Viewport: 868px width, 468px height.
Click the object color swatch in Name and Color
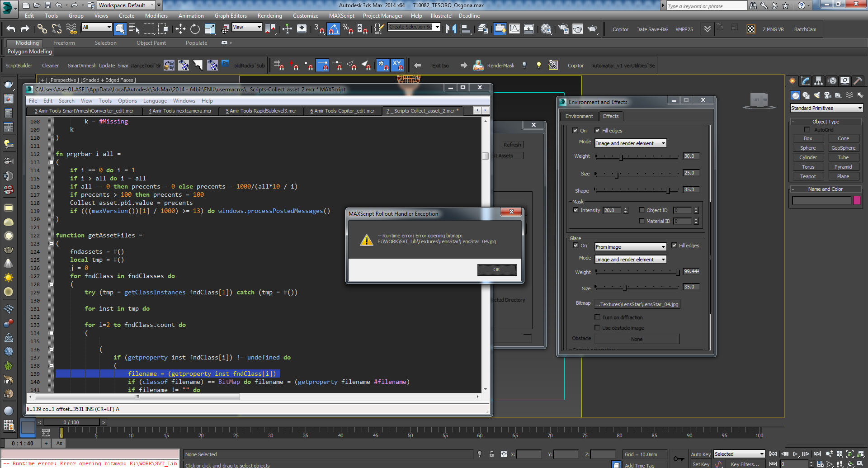[857, 200]
